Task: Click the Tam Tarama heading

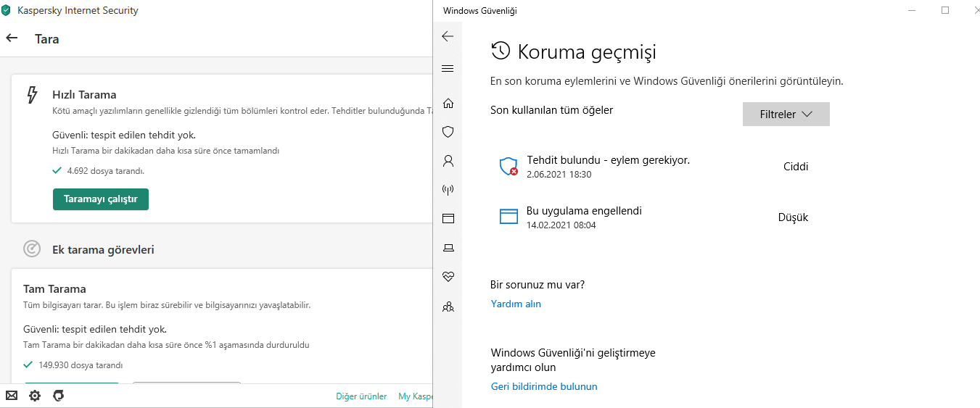Action: (x=54, y=288)
